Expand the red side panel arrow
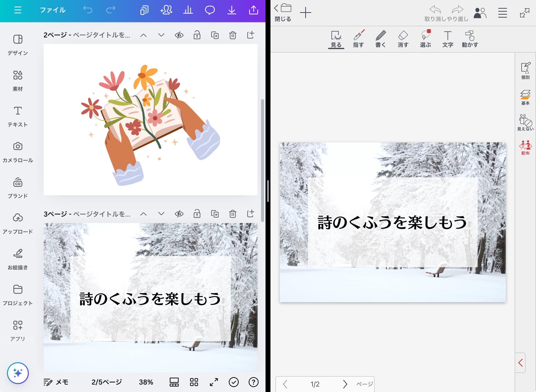Screen dimensions: 536x392 click(x=520, y=363)
